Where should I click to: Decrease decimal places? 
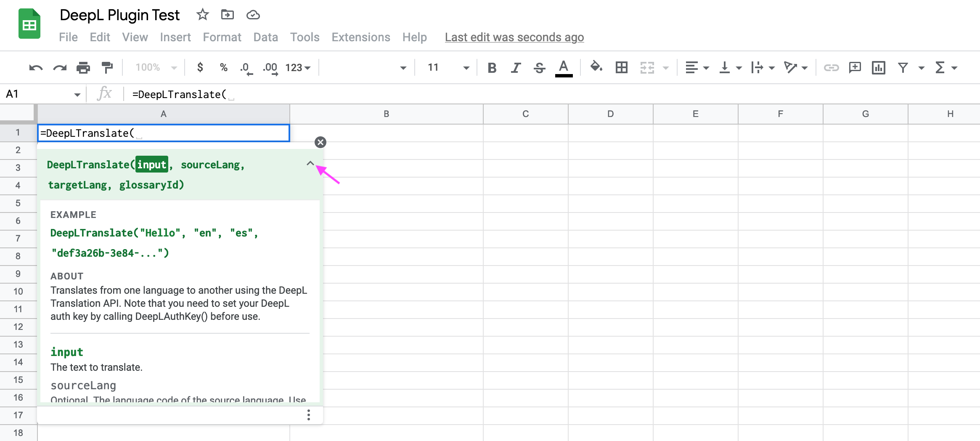pyautogui.click(x=246, y=68)
